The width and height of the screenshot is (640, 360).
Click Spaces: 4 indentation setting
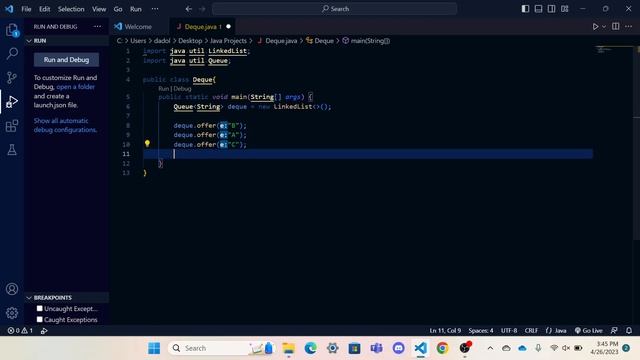tap(481, 331)
